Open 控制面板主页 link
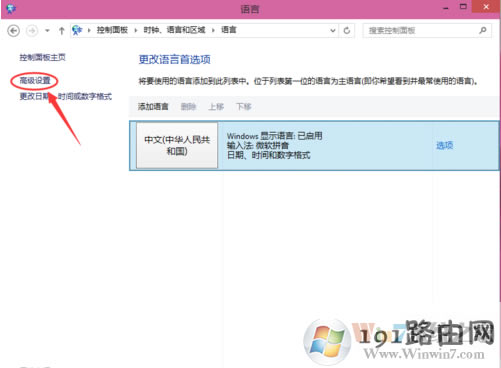Viewport: 501px width, 368px height. (42, 57)
